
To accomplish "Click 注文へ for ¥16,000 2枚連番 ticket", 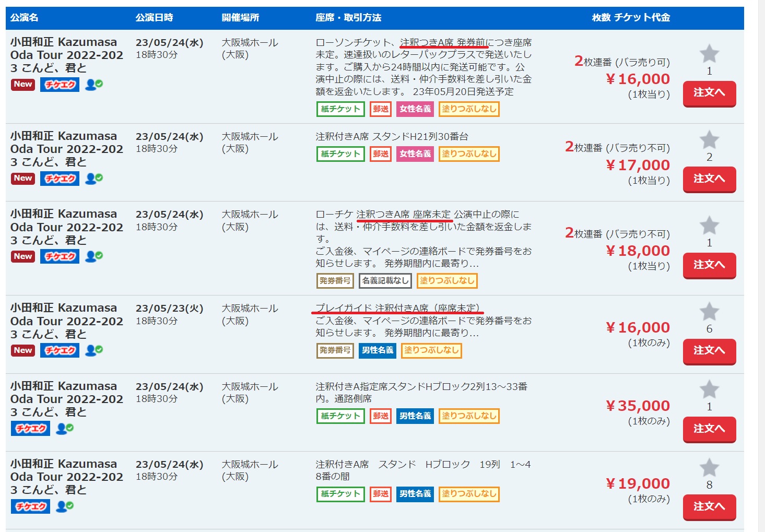I will point(709,93).
